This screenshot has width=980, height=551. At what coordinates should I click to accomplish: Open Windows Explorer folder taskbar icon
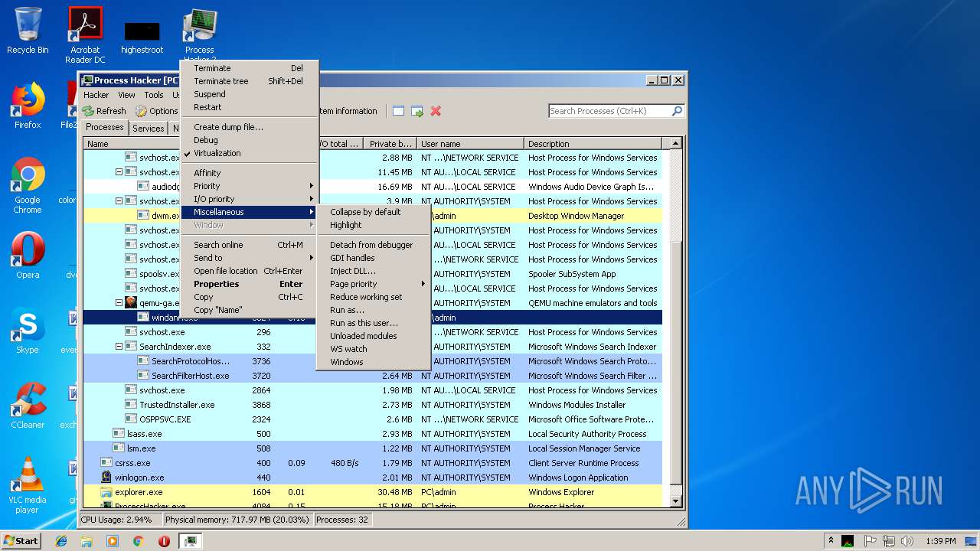coord(87,541)
